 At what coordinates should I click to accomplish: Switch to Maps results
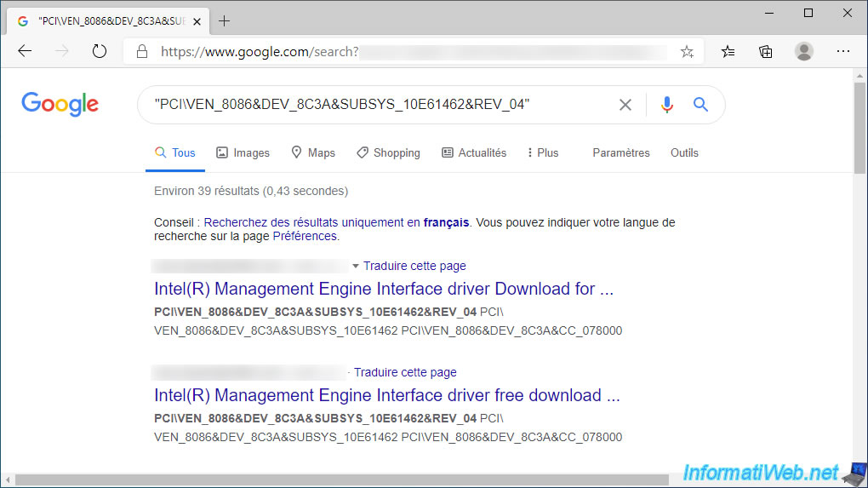313,153
